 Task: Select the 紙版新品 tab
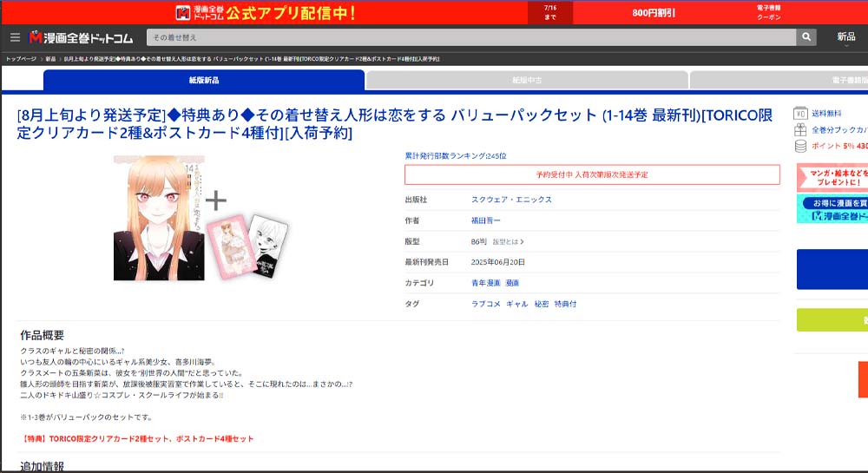pyautogui.click(x=204, y=80)
